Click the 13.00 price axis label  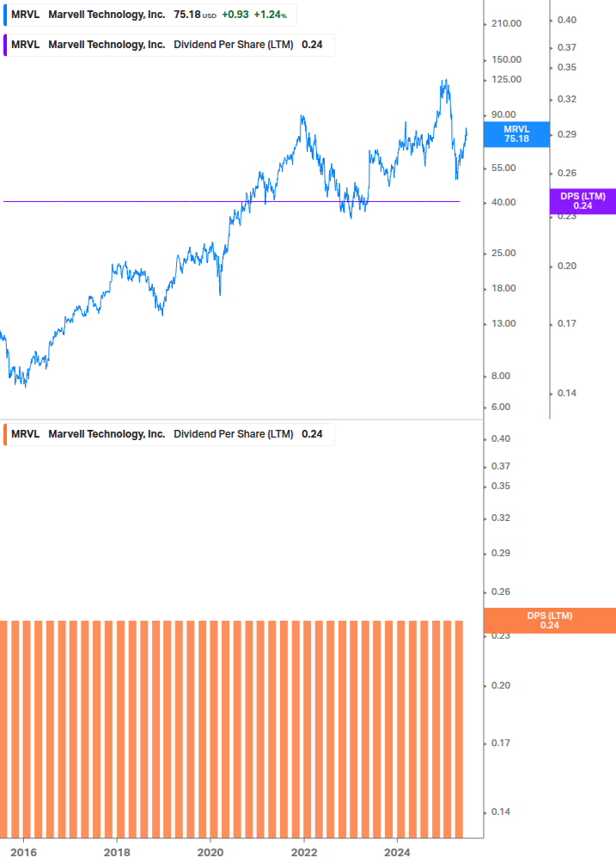(x=503, y=323)
